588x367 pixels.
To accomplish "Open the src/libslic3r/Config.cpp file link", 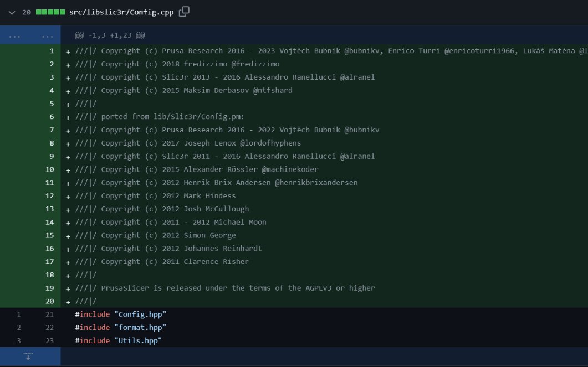I will click(x=121, y=12).
